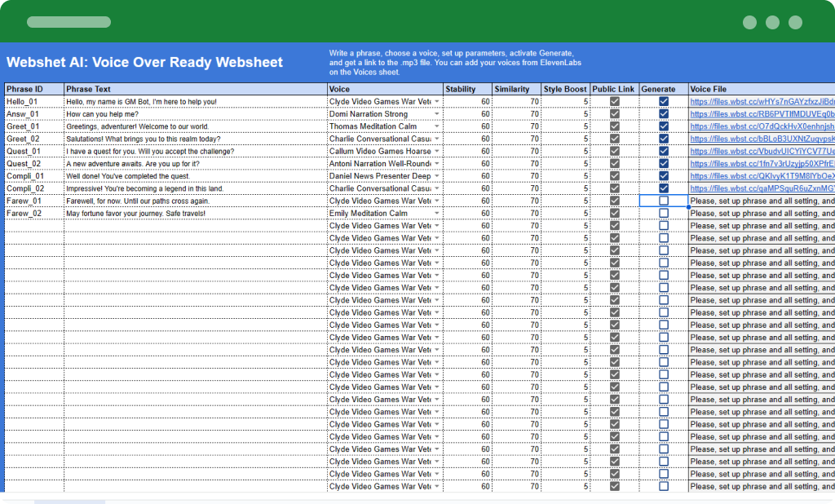Open Antoni Narration Well-Rounded dropdown
This screenshot has height=504, width=835.
click(437, 164)
